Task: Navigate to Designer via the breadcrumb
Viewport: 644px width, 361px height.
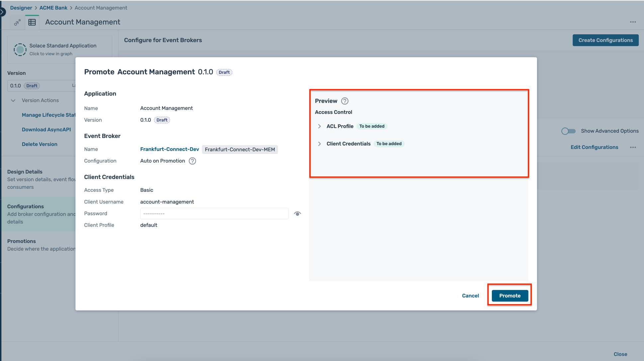Action: 21,7
